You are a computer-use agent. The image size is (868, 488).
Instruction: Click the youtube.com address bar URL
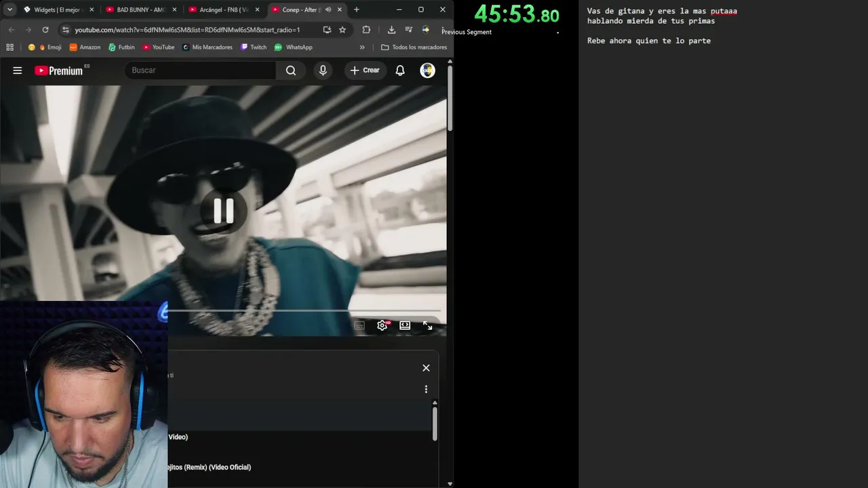click(x=187, y=30)
